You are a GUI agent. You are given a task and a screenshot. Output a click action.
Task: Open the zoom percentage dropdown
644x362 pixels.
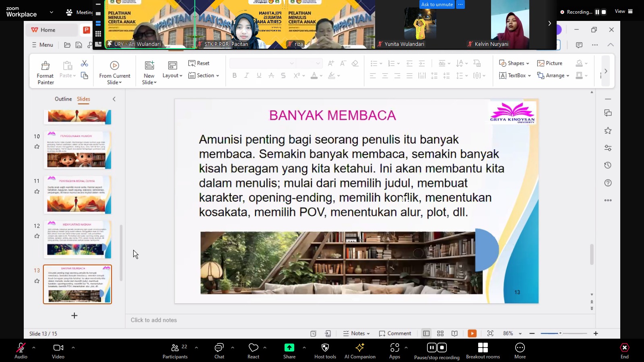pos(520,333)
